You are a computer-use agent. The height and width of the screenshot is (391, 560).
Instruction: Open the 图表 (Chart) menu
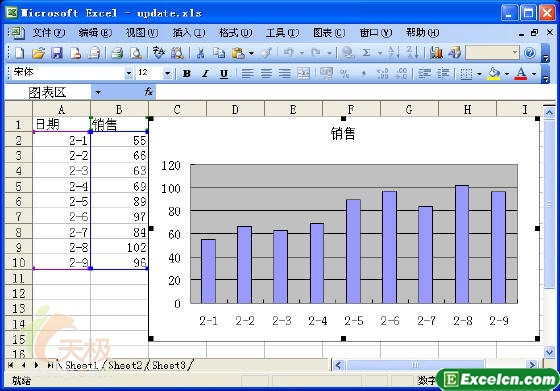pos(329,33)
